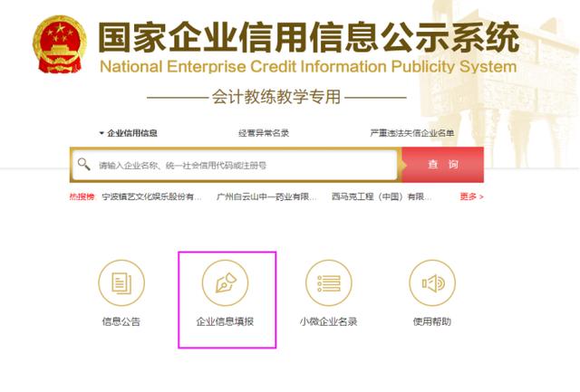Open hot search 广州白云山中一药业有限… link

click(x=266, y=196)
